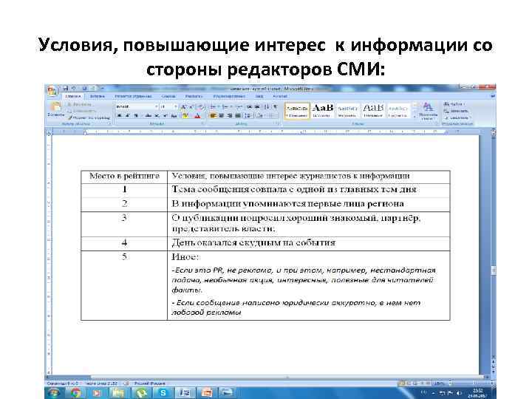Click Clear Formatting eraser icon
This screenshot has width=532, height=399.
coord(201,106)
